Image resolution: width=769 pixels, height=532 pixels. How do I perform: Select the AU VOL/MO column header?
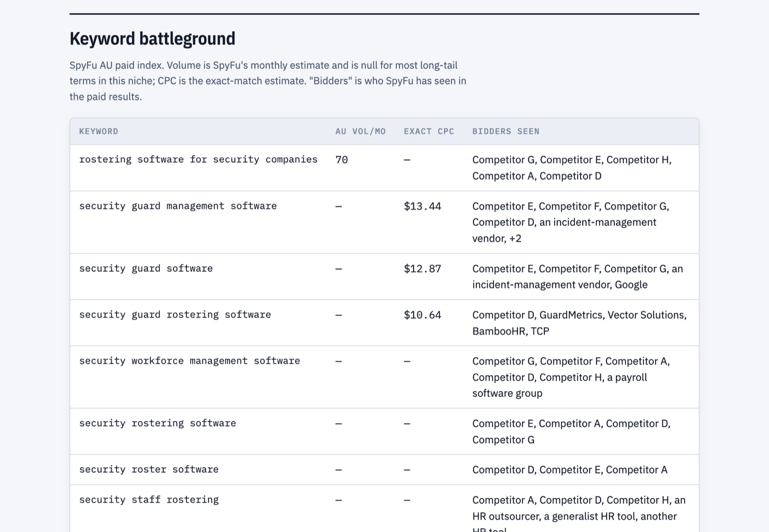click(x=360, y=131)
